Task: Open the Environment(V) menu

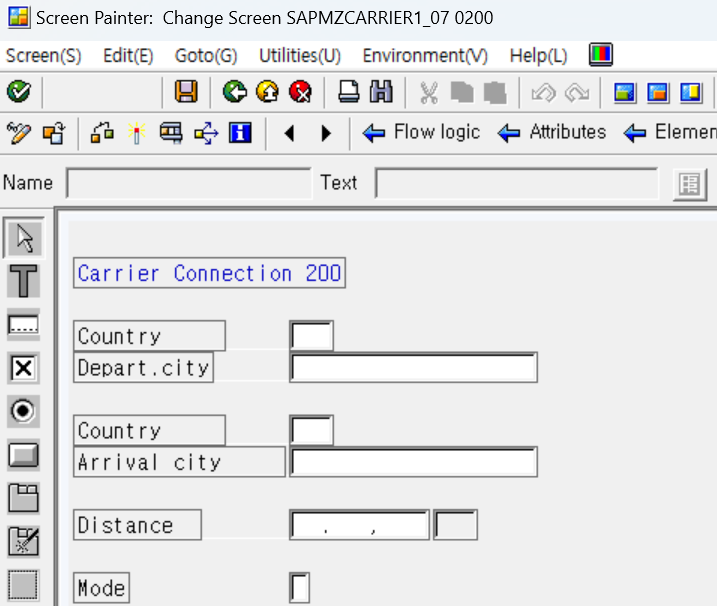Action: pos(425,56)
